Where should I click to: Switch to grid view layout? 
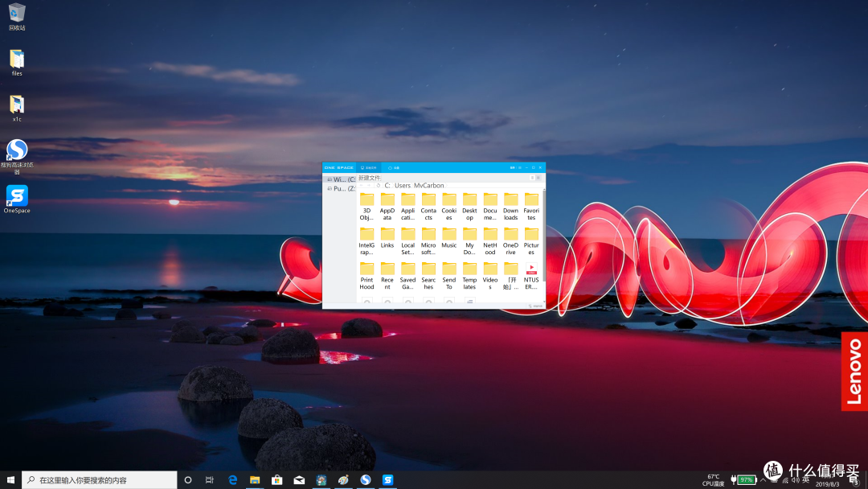(x=538, y=178)
